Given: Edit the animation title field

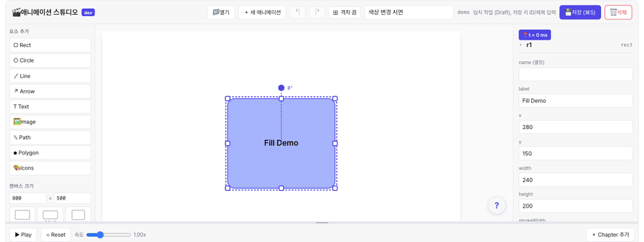Looking at the screenshot, I should [409, 12].
